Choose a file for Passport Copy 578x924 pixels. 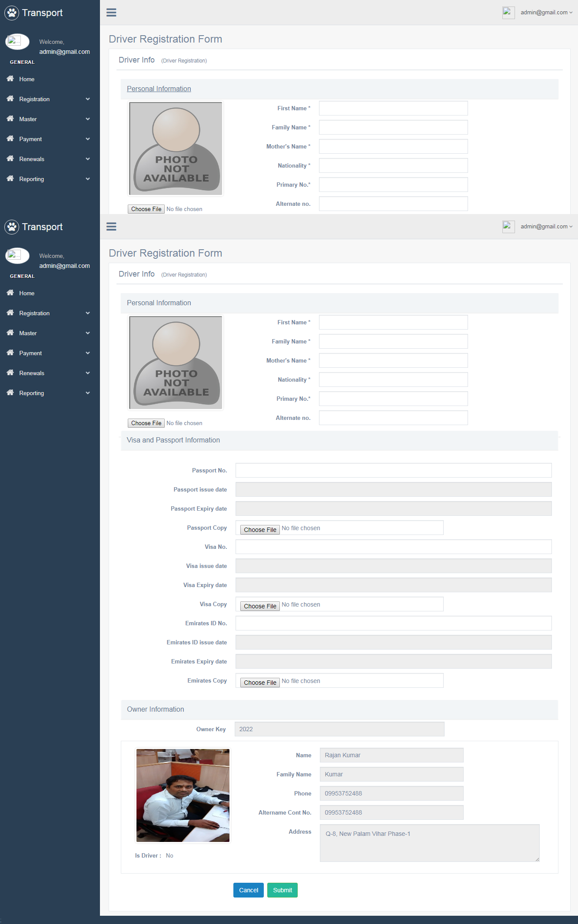click(x=260, y=530)
